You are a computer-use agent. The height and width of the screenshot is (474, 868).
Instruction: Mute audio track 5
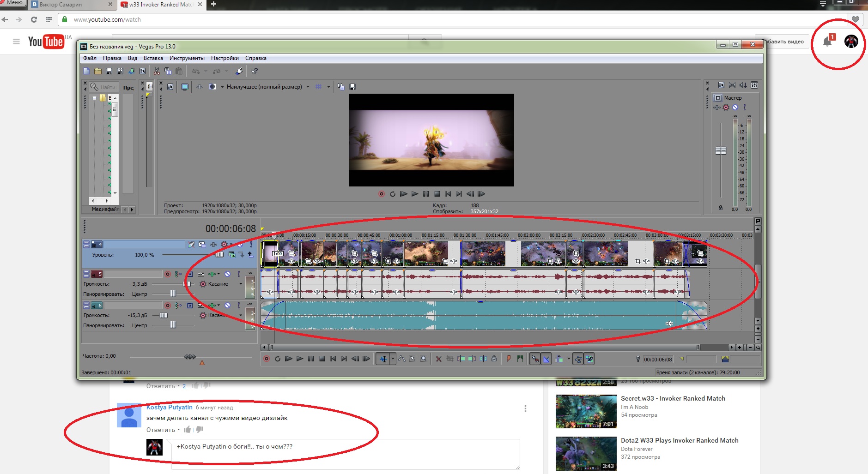[227, 274]
